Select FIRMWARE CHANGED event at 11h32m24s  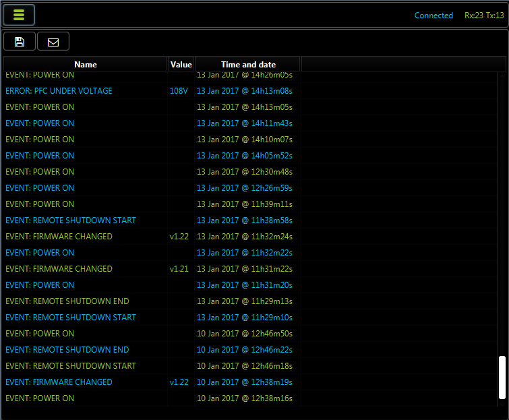click(x=250, y=237)
